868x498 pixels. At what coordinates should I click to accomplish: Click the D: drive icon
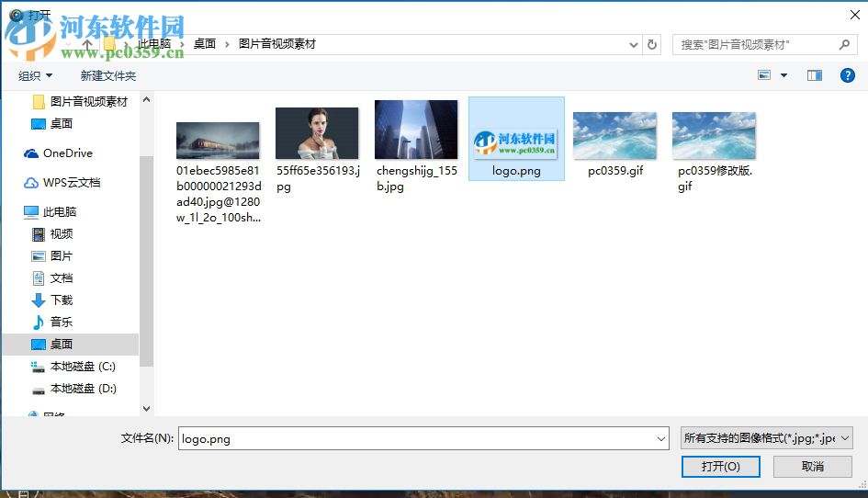(x=39, y=390)
